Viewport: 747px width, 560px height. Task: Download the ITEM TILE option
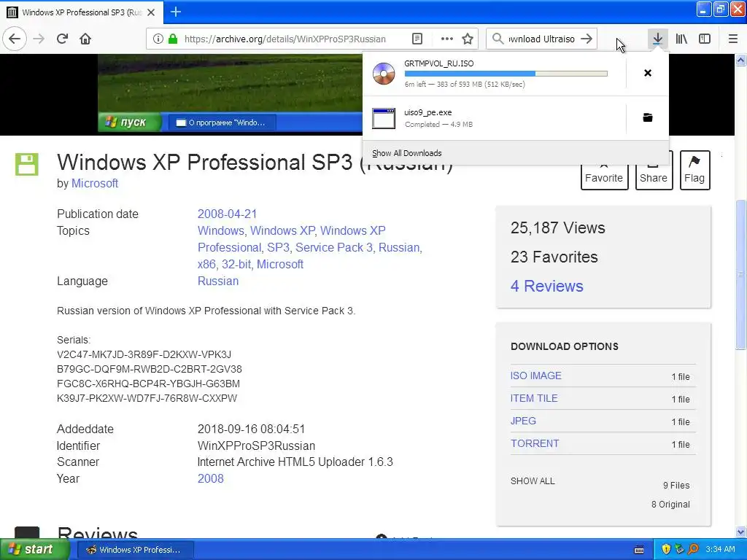tap(534, 399)
